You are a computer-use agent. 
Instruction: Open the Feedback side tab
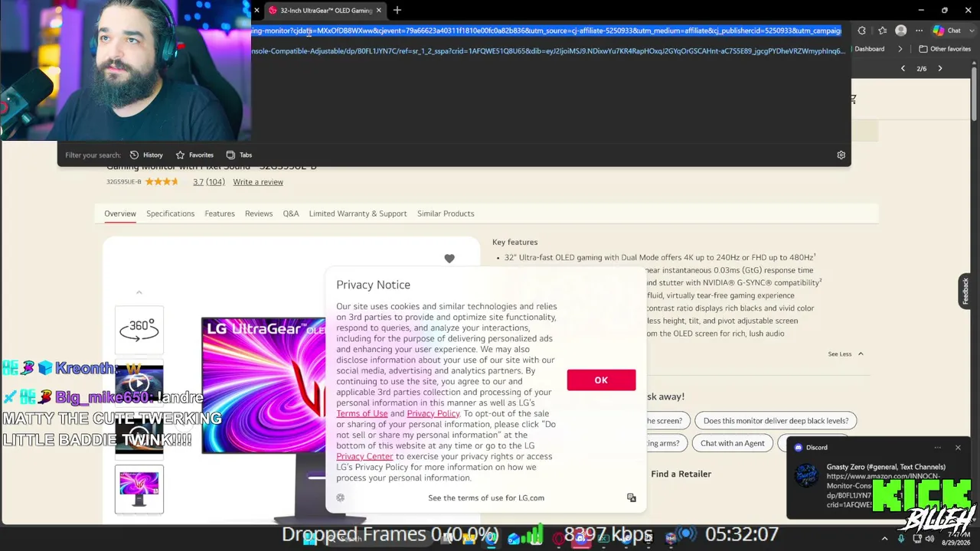click(965, 292)
